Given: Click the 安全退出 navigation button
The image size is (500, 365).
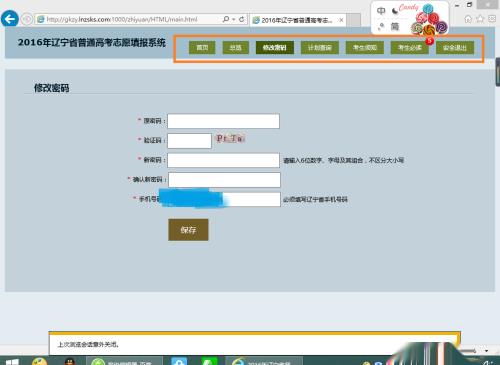Looking at the screenshot, I should click(455, 47).
